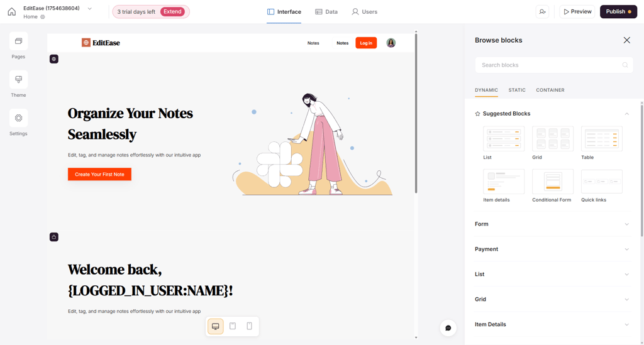Select the Welcome back heading text
The image size is (644, 345).
pyautogui.click(x=150, y=280)
